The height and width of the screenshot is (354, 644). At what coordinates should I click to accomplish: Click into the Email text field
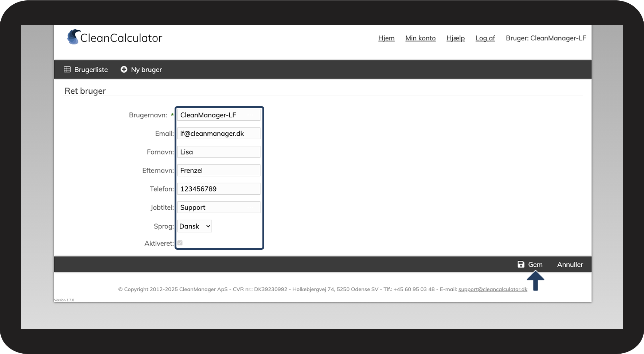pos(219,133)
